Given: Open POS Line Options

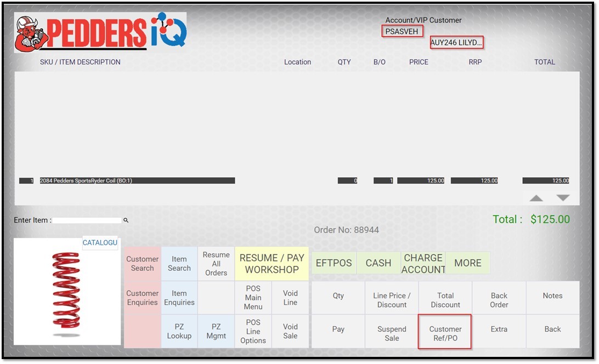Looking at the screenshot, I should [x=253, y=331].
